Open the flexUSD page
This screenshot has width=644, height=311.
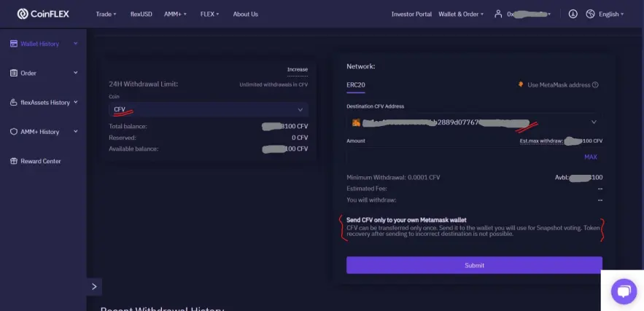click(x=141, y=14)
